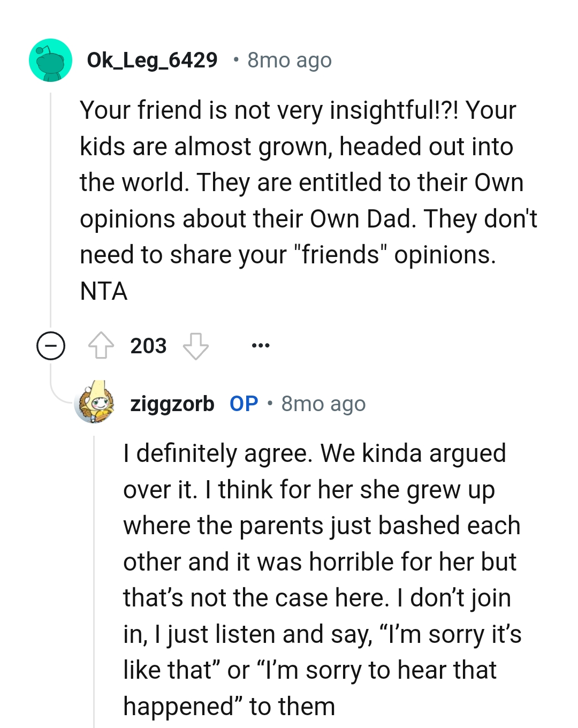578x728 pixels.
Task: Open Ok_Leg_6429's profile
Action: tap(153, 60)
